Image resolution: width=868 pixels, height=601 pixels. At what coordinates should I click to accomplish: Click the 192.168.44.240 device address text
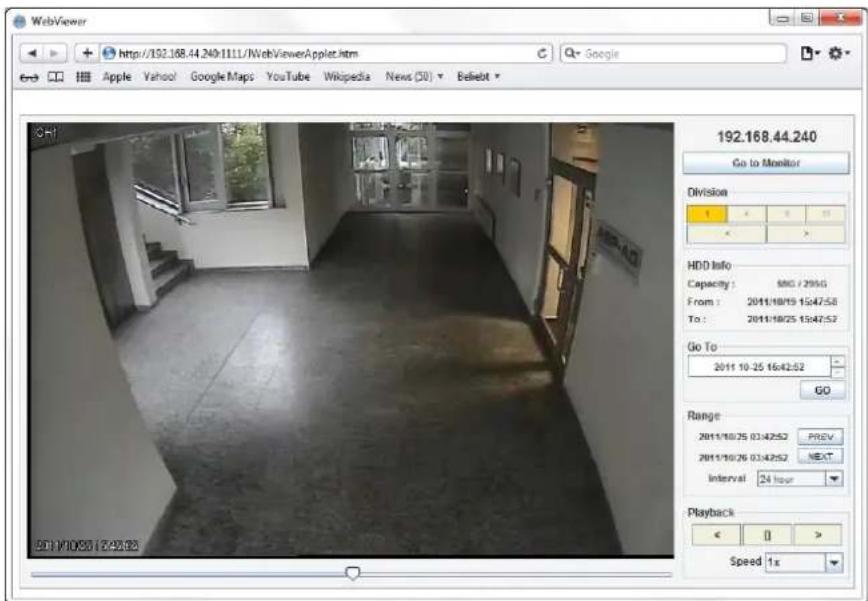[x=767, y=137]
